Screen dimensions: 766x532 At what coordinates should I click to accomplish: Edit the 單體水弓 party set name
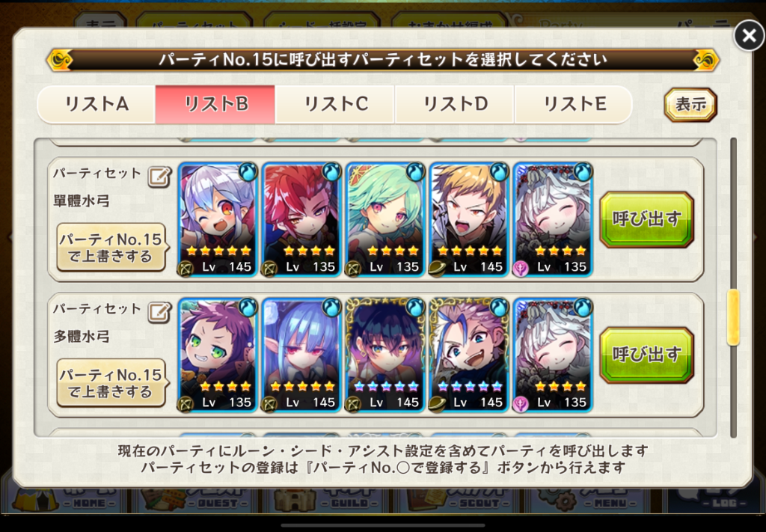point(160,177)
